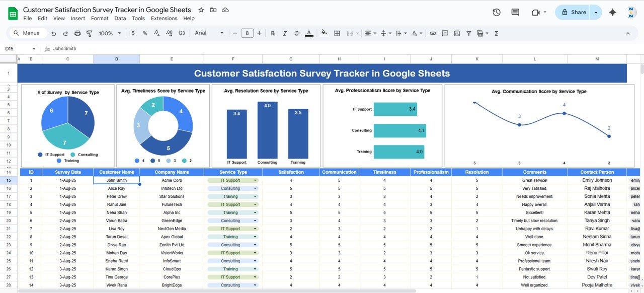
Task: Open the Gemini star icon
Action: click(x=612, y=12)
